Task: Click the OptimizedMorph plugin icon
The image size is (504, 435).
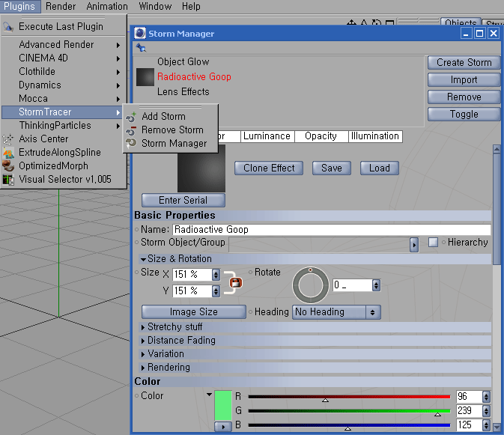Action: (x=8, y=165)
